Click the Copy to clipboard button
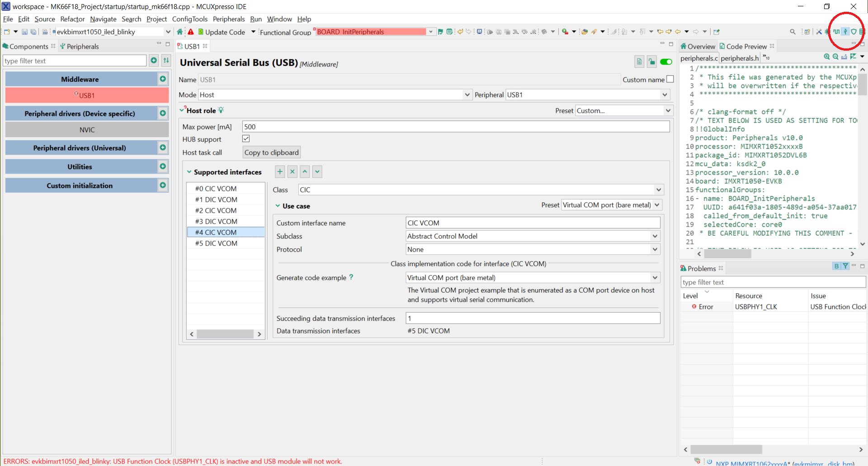 click(x=271, y=152)
